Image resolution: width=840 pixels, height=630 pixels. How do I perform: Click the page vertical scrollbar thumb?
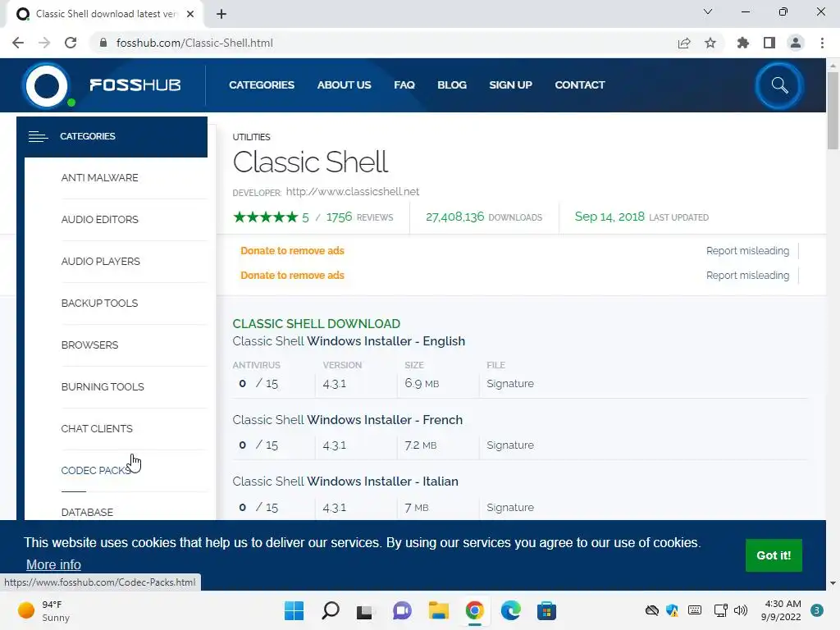(833, 110)
